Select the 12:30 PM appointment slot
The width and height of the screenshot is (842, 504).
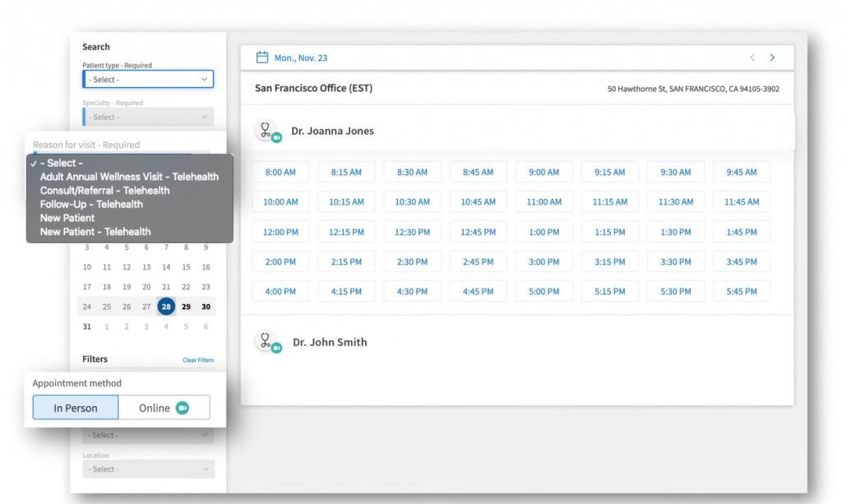(412, 232)
